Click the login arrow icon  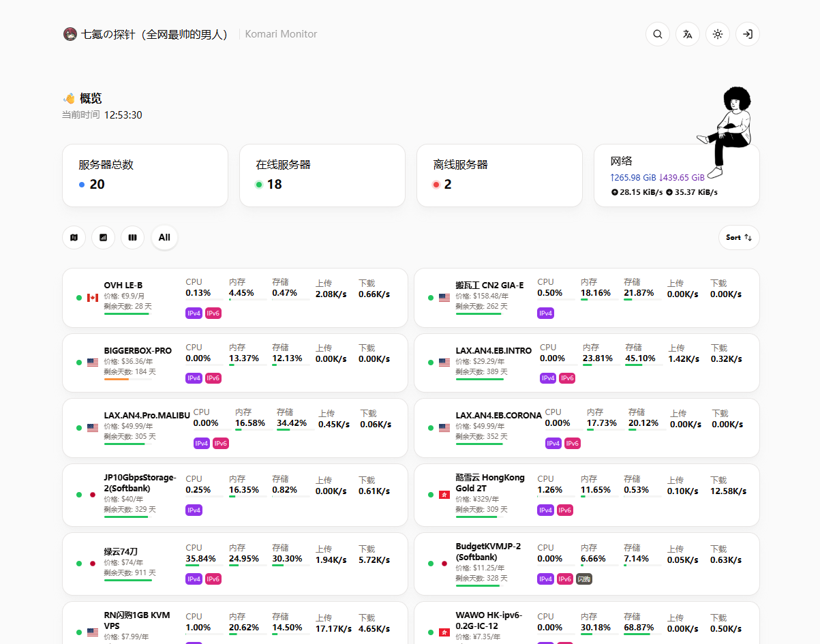[747, 34]
